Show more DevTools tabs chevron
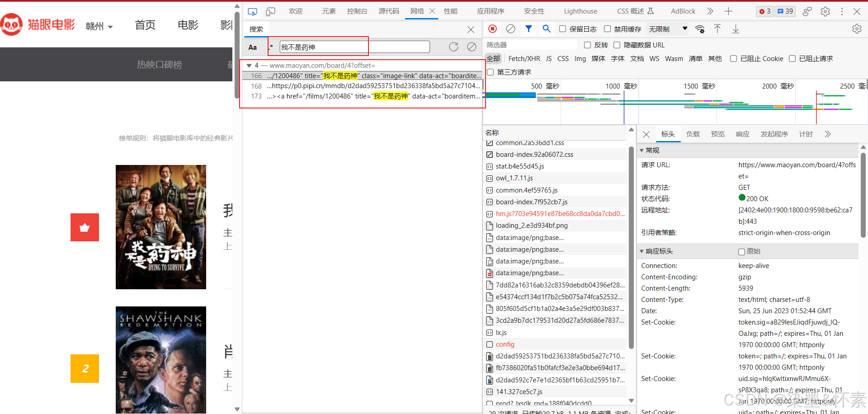Screen dimensions: 868x414 [x=710, y=11]
